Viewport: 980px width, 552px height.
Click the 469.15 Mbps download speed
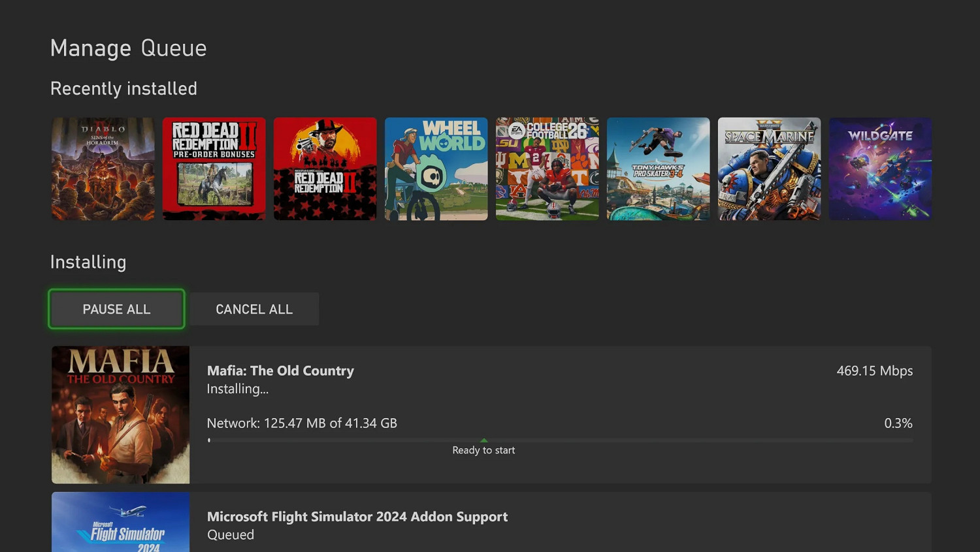[875, 370]
